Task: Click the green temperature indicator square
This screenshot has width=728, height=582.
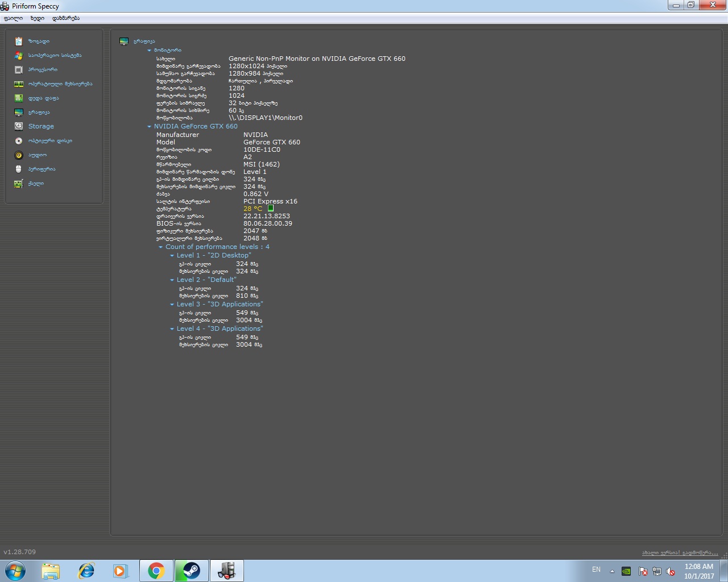Action: (271, 209)
